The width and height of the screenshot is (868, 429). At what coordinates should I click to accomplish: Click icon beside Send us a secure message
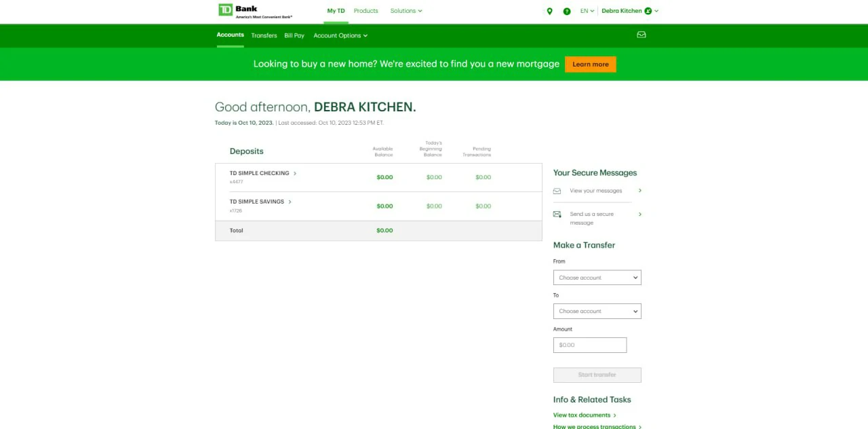[557, 214]
